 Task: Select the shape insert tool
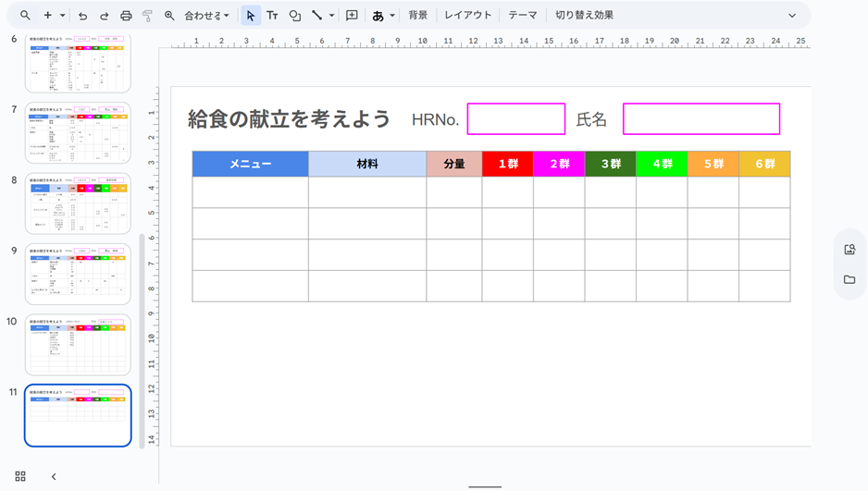[294, 16]
